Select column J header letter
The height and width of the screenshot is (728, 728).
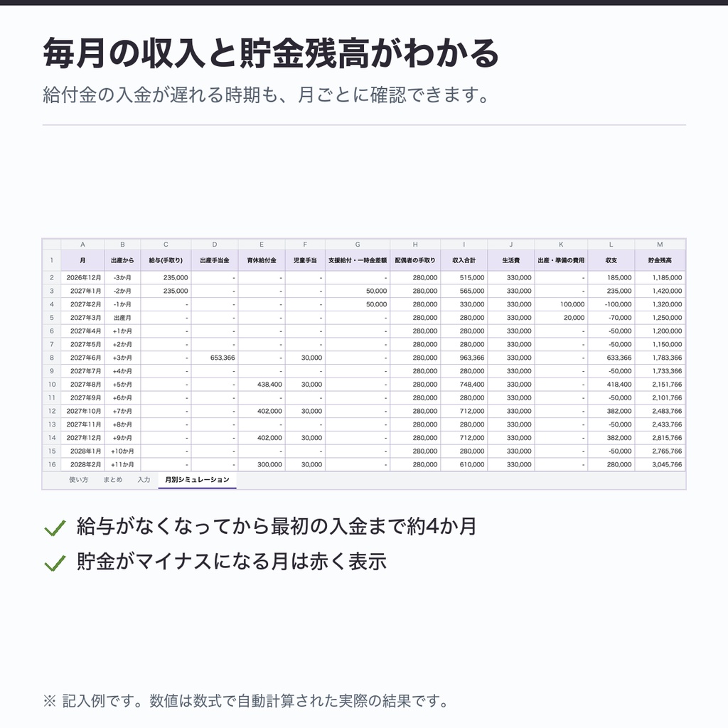point(510,245)
